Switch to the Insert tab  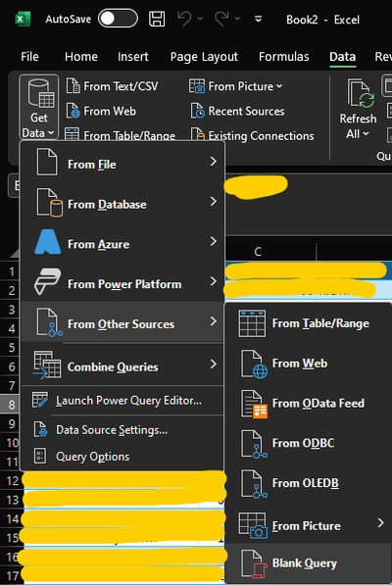coord(132,56)
